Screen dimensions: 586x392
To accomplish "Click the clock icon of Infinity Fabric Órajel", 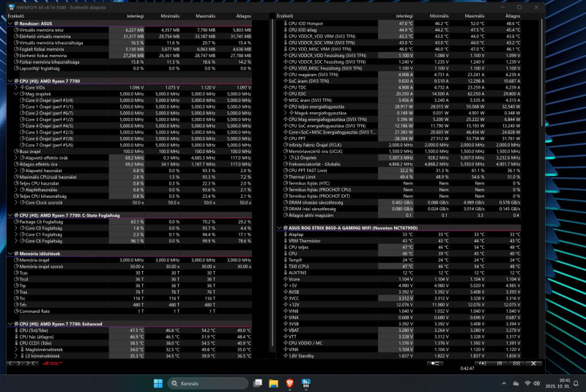I will [x=286, y=145].
